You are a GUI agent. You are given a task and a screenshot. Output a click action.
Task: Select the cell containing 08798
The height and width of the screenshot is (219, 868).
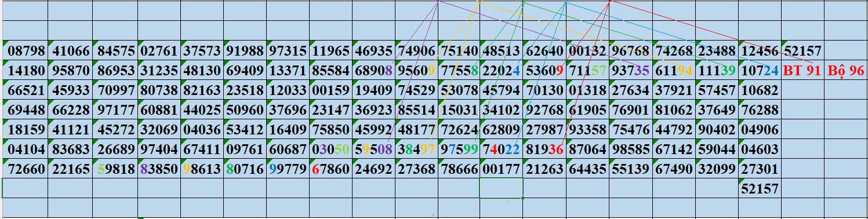pyautogui.click(x=26, y=51)
